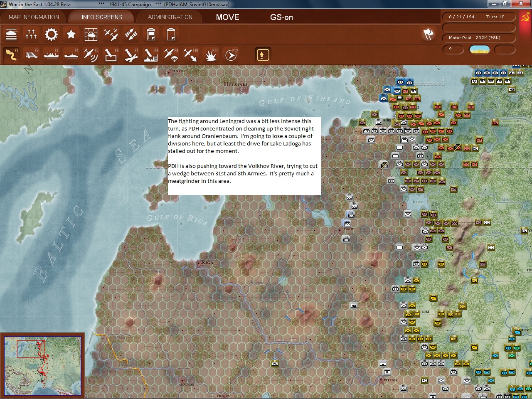Open the losses screen with crosses icon

[31, 34]
